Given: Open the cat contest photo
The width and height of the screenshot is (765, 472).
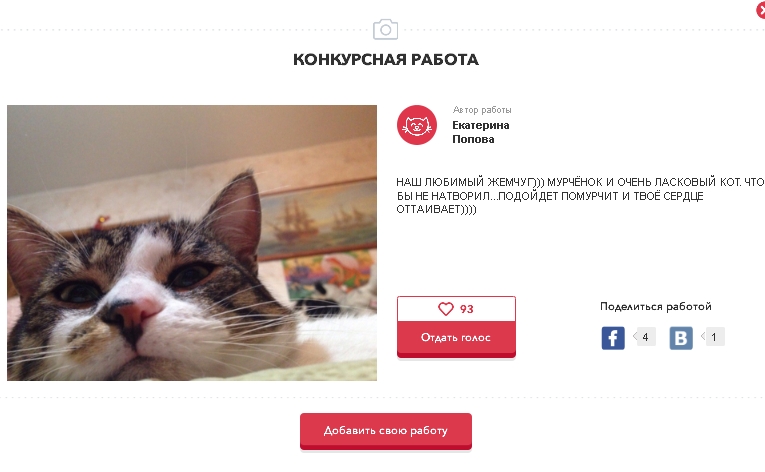Looking at the screenshot, I should pyautogui.click(x=192, y=243).
